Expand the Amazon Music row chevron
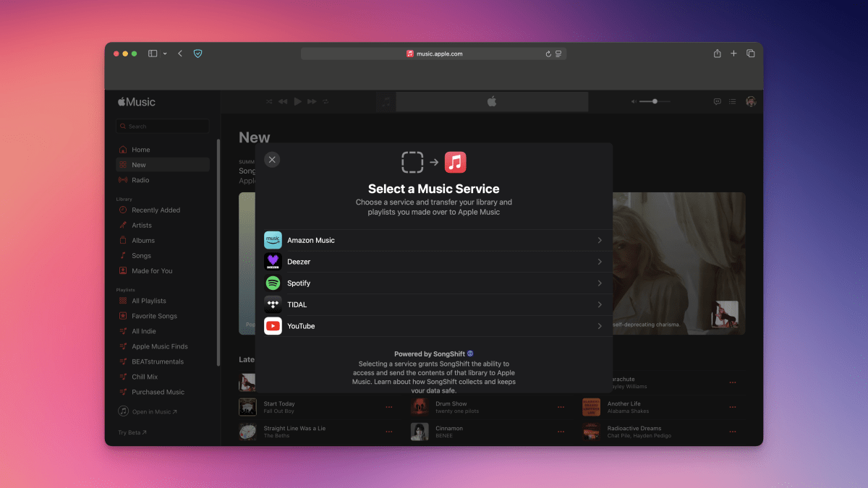Image resolution: width=868 pixels, height=488 pixels. click(x=600, y=240)
